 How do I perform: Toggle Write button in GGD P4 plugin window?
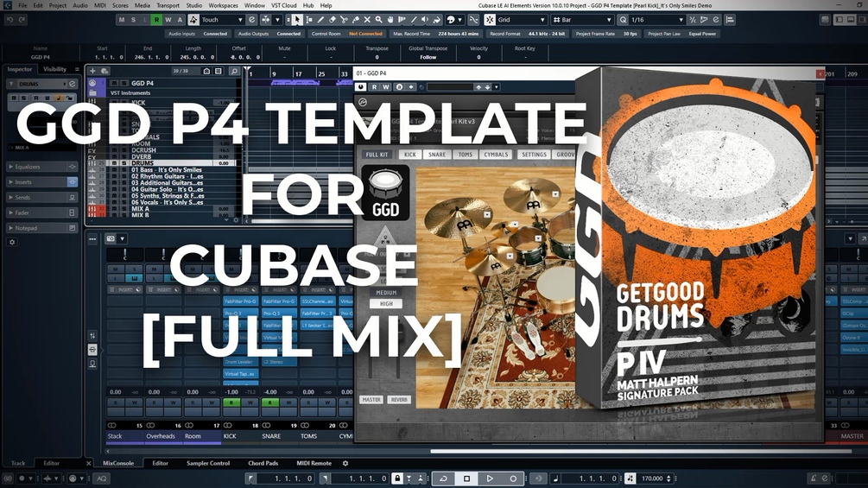(386, 87)
